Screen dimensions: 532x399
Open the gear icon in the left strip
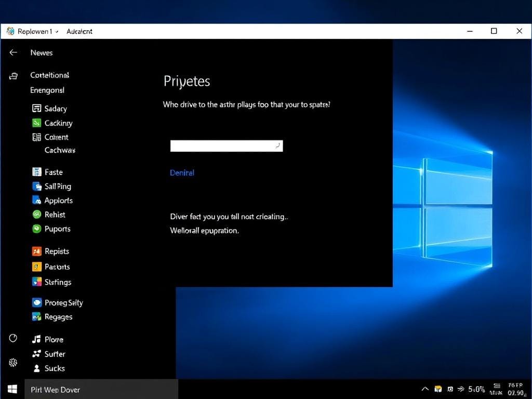point(13,363)
